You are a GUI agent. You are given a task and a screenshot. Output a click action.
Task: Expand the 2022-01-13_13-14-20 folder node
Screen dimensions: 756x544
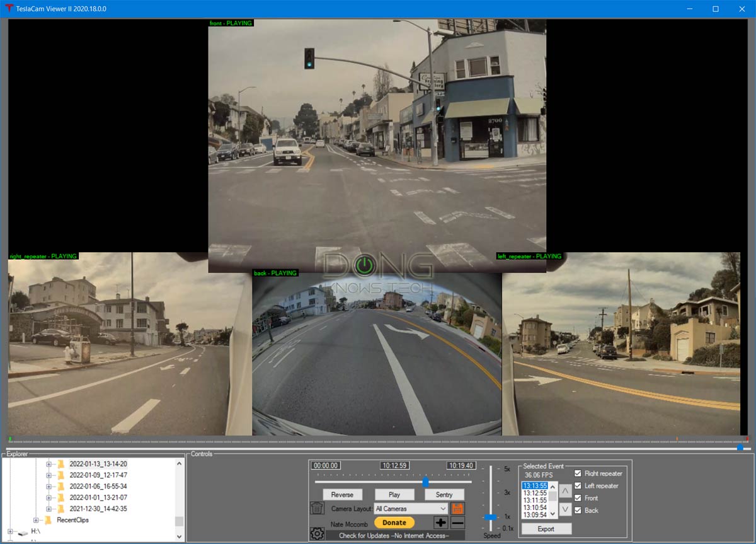(49, 464)
